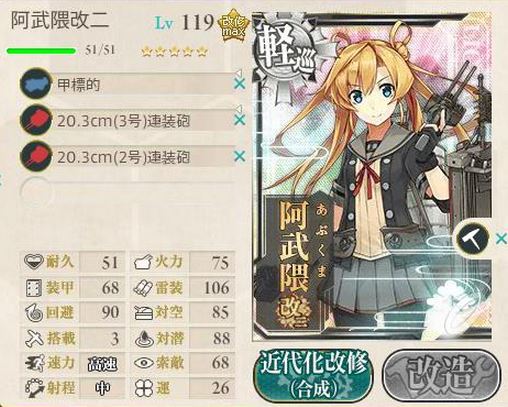Image resolution: width=508 pixels, height=407 pixels.
Task: Click the 運 clover luck icon
Action: coord(144,389)
